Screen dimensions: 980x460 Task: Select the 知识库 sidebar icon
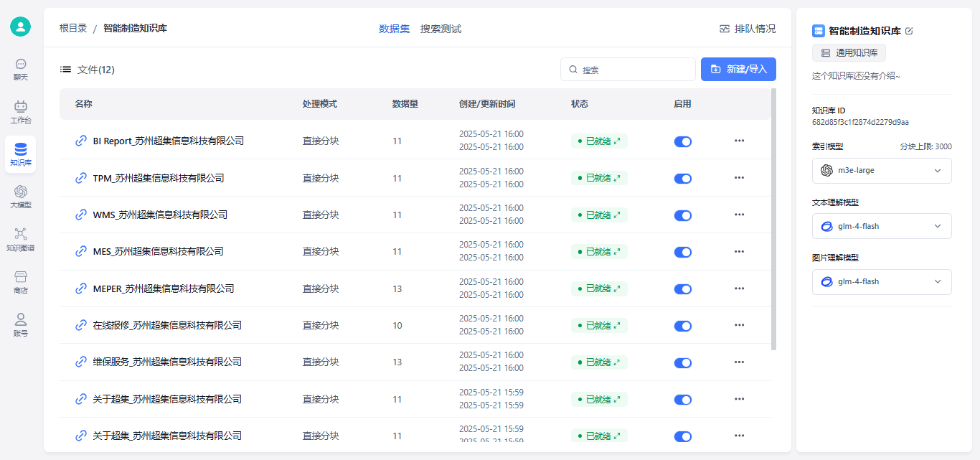click(20, 154)
